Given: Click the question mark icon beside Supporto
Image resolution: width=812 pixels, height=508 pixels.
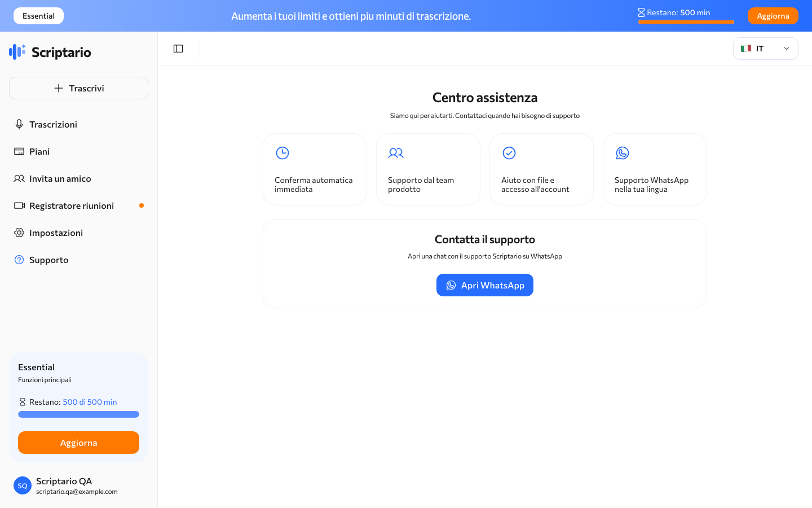Looking at the screenshot, I should [19, 260].
